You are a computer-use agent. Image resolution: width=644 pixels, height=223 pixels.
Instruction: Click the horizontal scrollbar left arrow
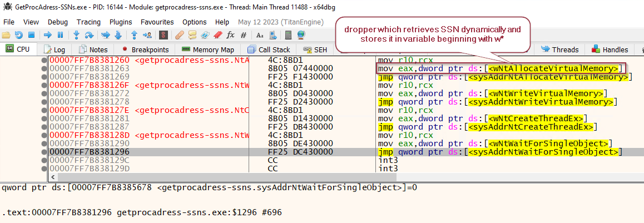tap(52, 177)
